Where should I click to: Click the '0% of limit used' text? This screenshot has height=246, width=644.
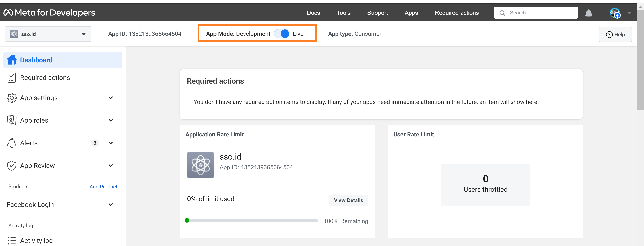210,199
